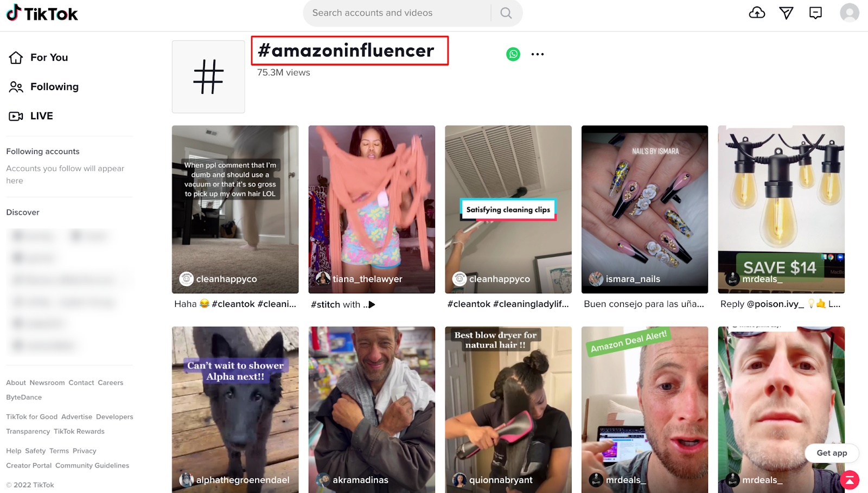Open the Following feed
Viewport: 868px width, 493px height.
(44, 87)
